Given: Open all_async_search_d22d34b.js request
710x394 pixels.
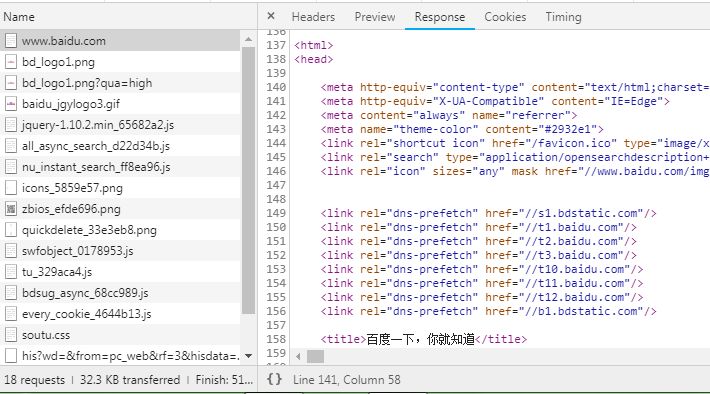Looking at the screenshot, I should point(120,146).
